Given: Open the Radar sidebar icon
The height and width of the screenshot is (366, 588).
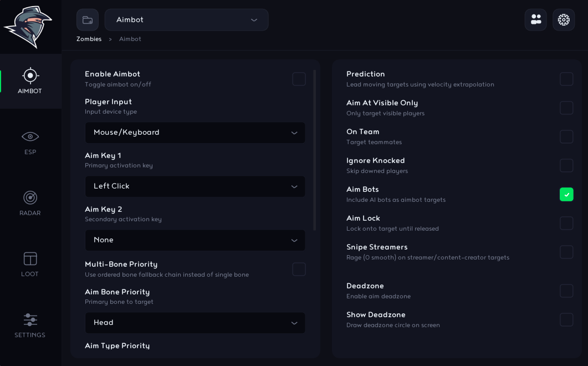Looking at the screenshot, I should pyautogui.click(x=30, y=197).
